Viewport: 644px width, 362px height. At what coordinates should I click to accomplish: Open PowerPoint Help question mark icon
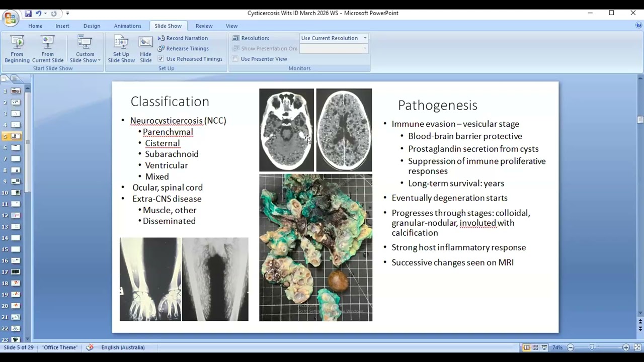pyautogui.click(x=639, y=26)
